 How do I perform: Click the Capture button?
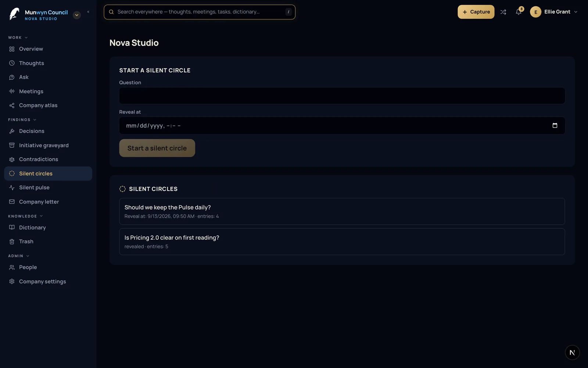476,12
